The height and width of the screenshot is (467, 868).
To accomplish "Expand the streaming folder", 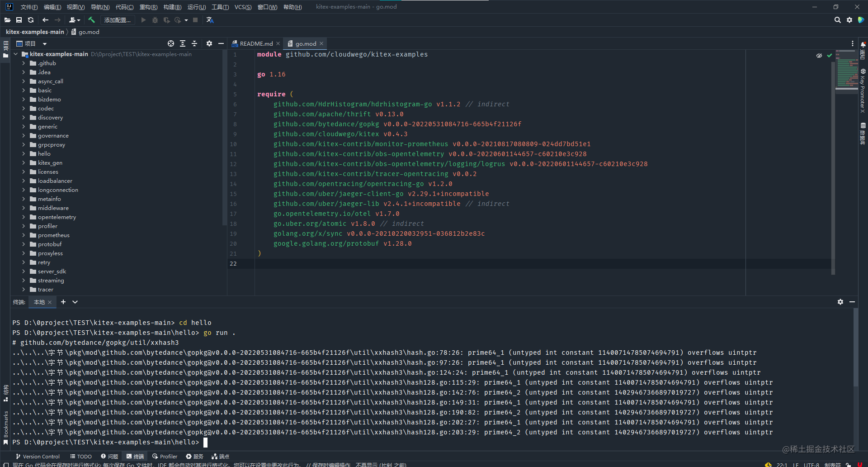I will pos(24,281).
